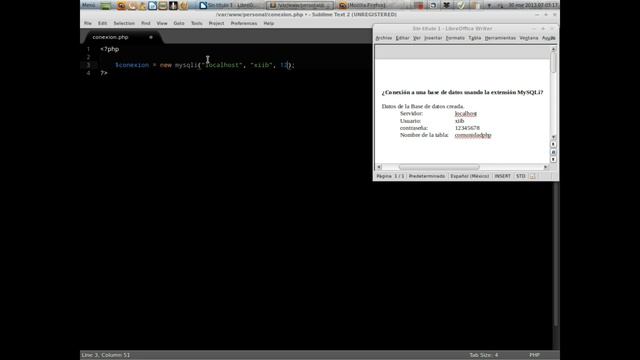Click Writer's previous page navigation button
The height and width of the screenshot is (360, 640).
point(553,144)
